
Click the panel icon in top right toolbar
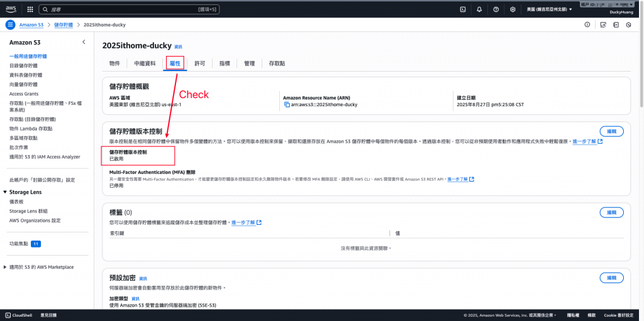coord(616,24)
